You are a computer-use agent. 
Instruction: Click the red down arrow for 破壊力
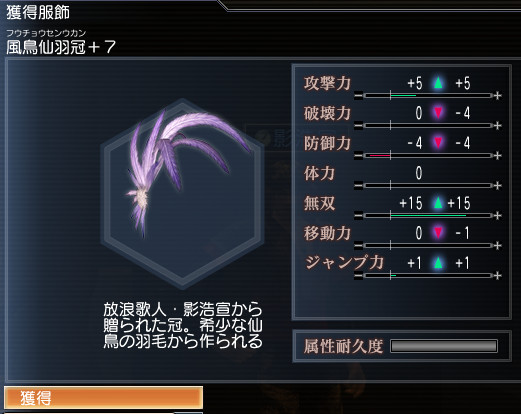pyautogui.click(x=438, y=112)
